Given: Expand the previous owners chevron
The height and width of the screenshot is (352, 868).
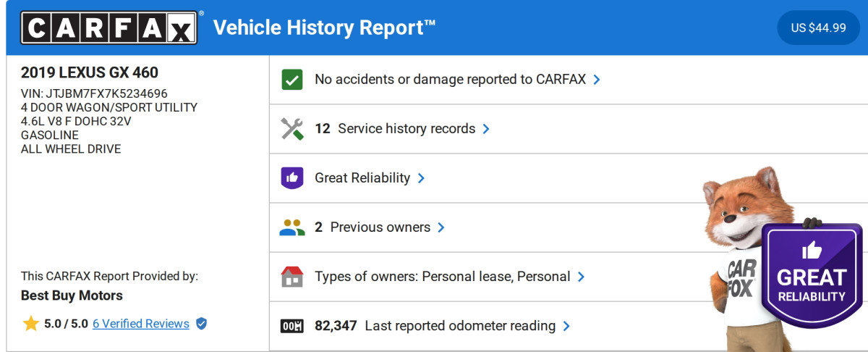Looking at the screenshot, I should click(441, 227).
